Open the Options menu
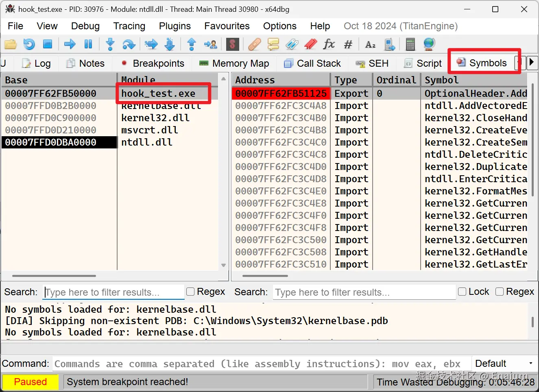This screenshot has width=539, height=392. [280, 26]
